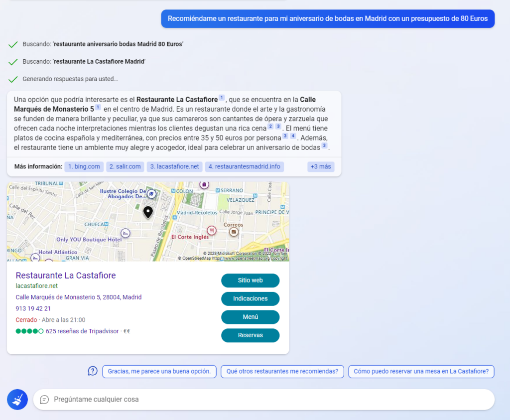Expand the '+3 más' sources list
The image size is (510, 420).
321,166
